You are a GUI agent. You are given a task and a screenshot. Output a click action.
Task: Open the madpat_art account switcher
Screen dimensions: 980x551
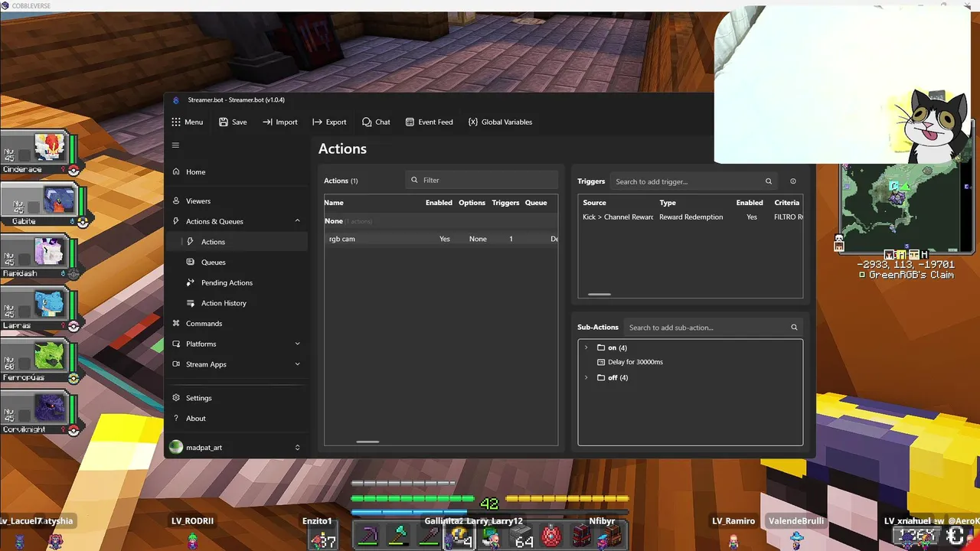(237, 447)
